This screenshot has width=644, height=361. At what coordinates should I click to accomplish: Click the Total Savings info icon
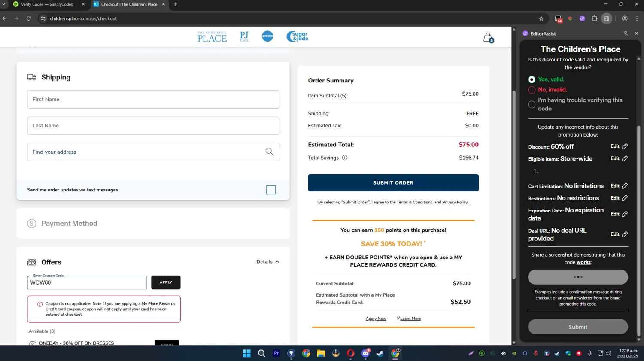point(345,158)
